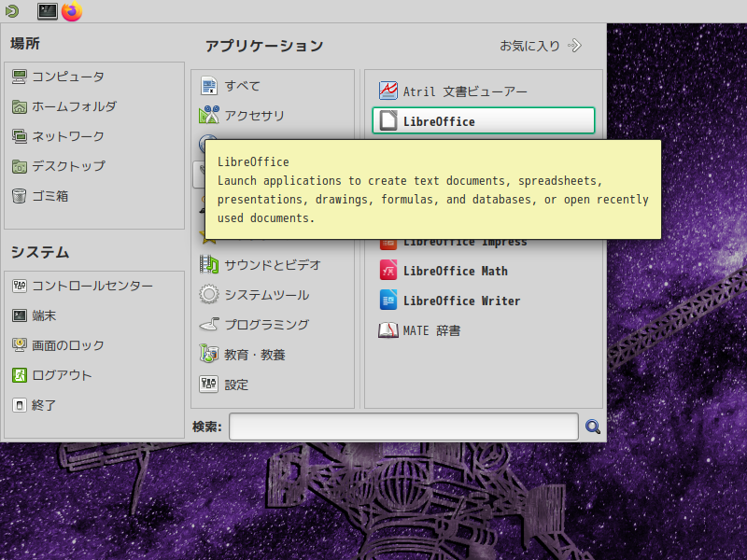Choose 設定 category label
Viewport: 747px width, 560px height.
coord(237,385)
